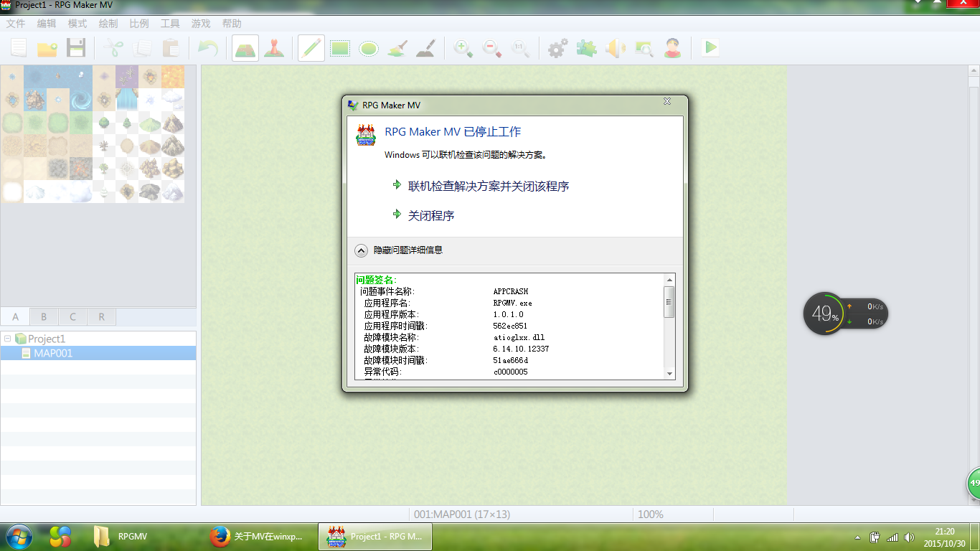980x551 pixels.
Task: Click the Copy icon in toolbar
Action: click(x=142, y=48)
